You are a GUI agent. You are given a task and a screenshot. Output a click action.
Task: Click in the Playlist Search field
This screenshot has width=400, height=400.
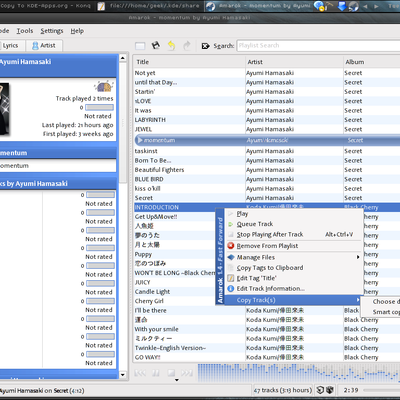pos(318,46)
